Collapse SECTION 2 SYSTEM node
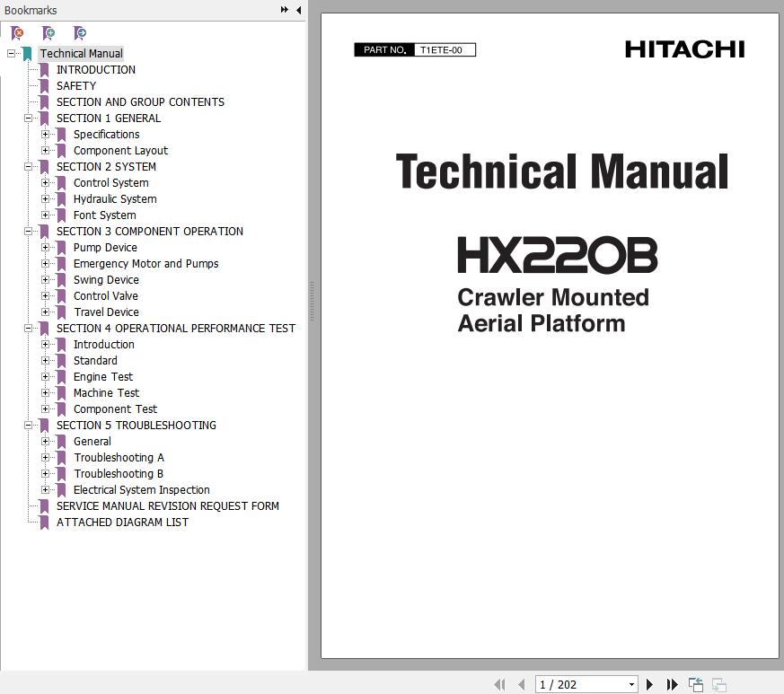This screenshot has height=694, width=784. (x=28, y=166)
